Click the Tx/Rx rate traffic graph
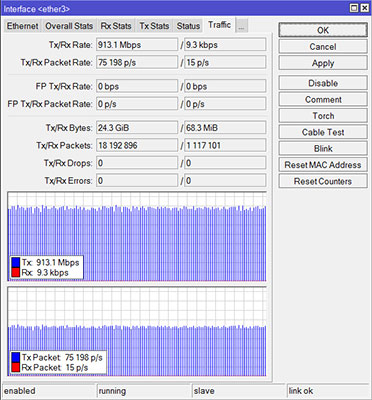 137,237
